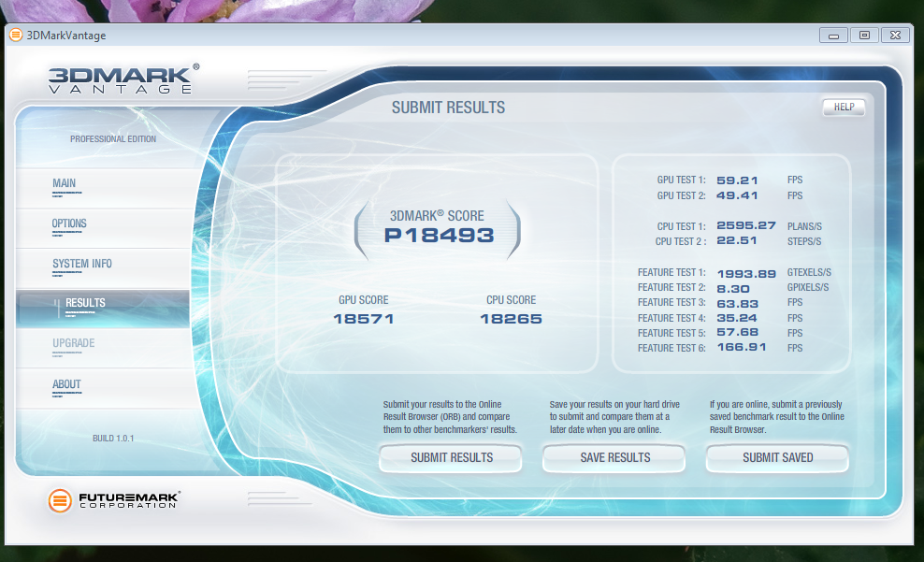Image resolution: width=924 pixels, height=562 pixels.
Task: Click the Help button
Action: click(844, 108)
